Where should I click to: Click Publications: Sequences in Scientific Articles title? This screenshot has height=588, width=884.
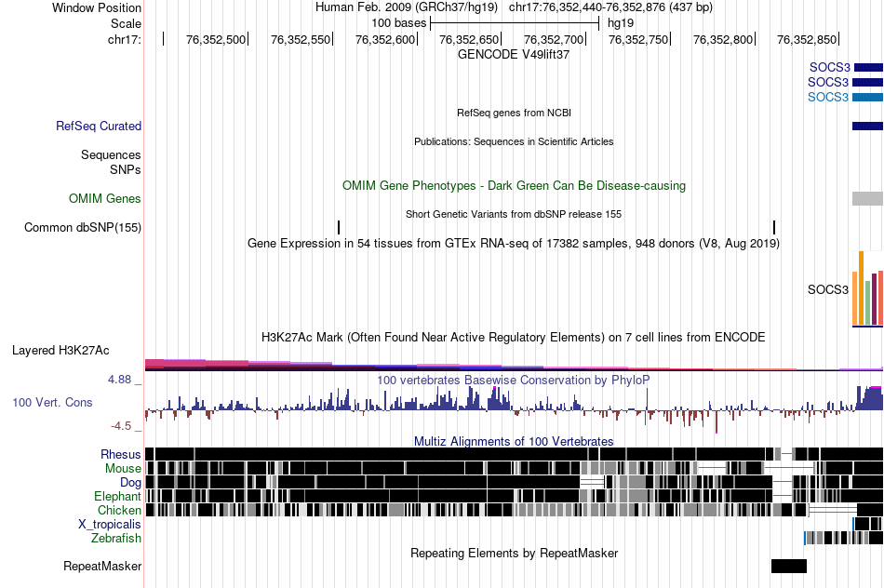coord(514,141)
